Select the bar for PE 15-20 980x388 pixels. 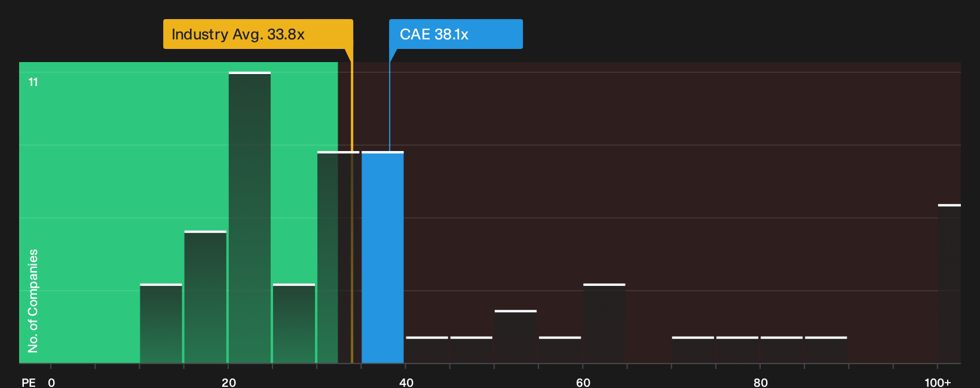206,297
